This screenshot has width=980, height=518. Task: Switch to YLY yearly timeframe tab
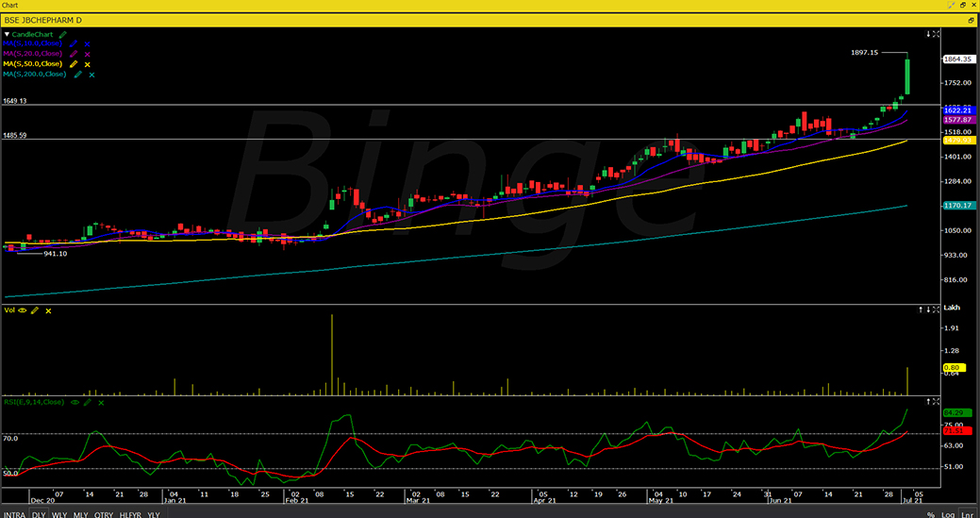(153, 514)
